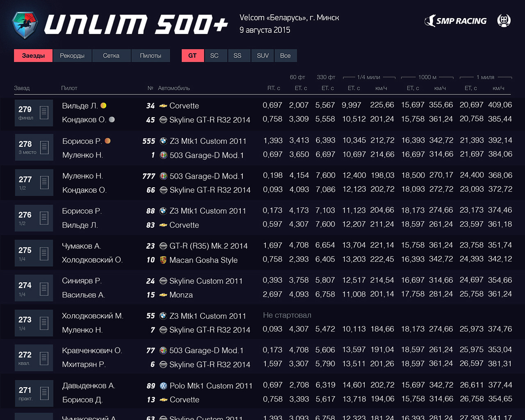The image size is (525, 420).
Task: Filter results by SC class
Action: [x=215, y=56]
